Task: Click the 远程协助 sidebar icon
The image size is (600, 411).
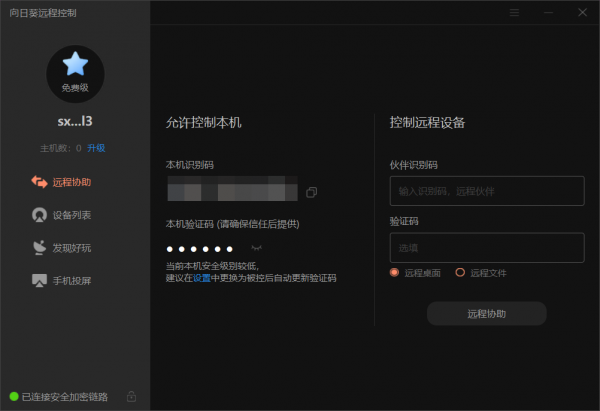Action: click(x=39, y=182)
